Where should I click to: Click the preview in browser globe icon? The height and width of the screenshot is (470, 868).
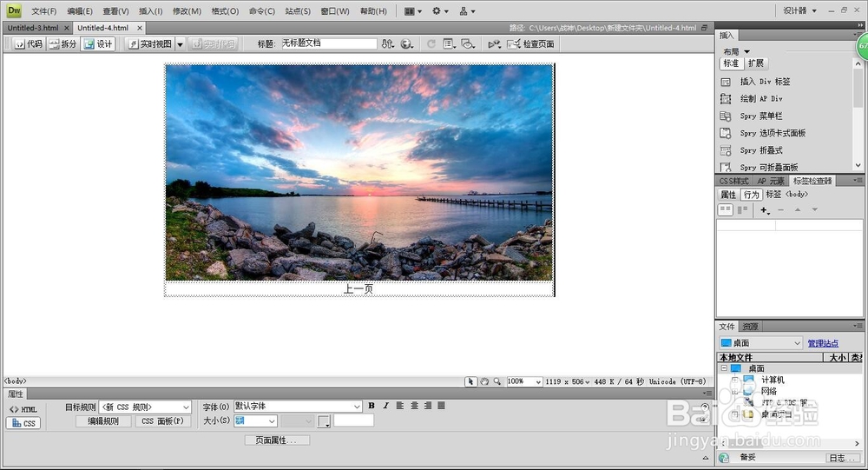407,43
